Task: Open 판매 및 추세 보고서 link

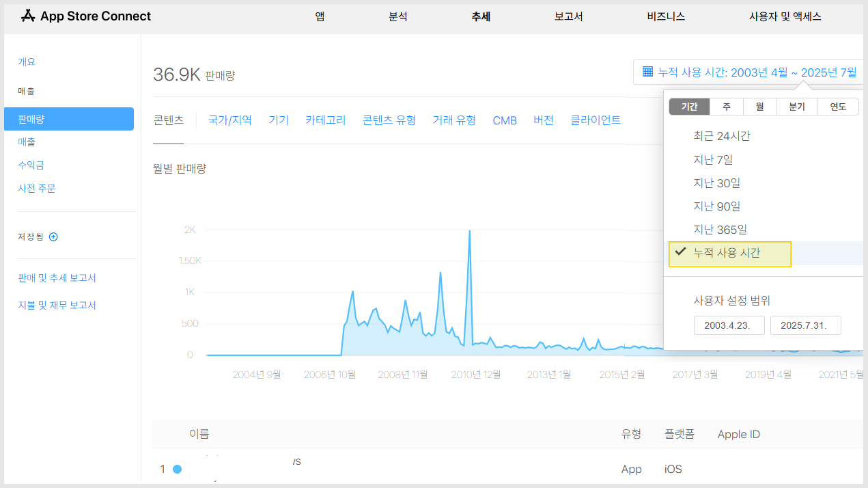Action: coord(57,278)
